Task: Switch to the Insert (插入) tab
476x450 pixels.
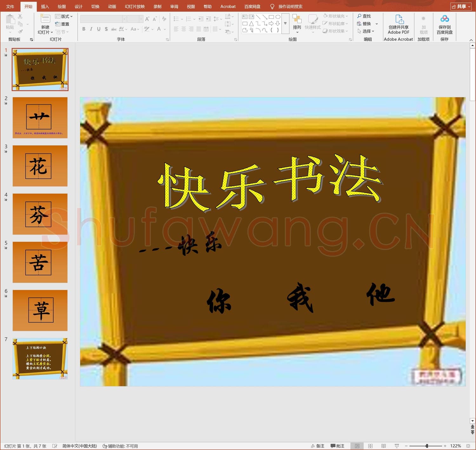Action: click(x=45, y=6)
